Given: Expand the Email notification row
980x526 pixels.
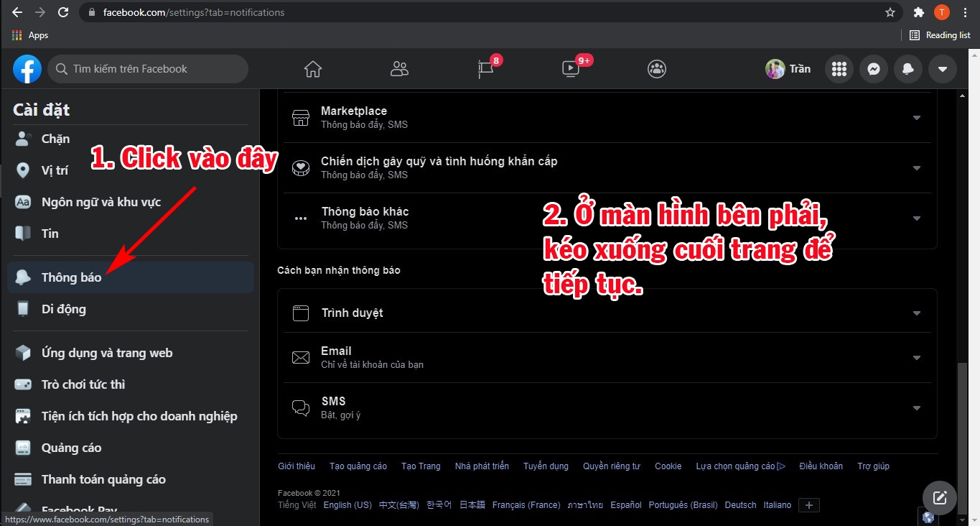Looking at the screenshot, I should click(607, 358).
